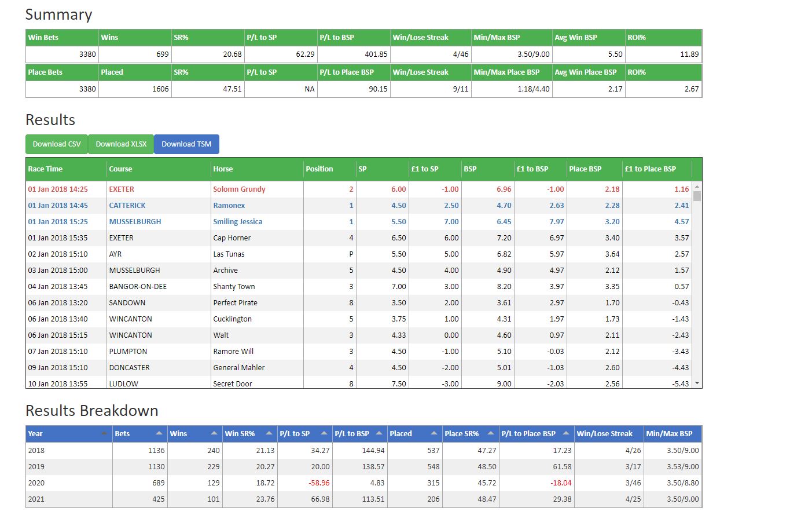Image resolution: width=812 pixels, height=515 pixels.
Task: Click the results table scrollbar thumb
Action: pyautogui.click(x=697, y=196)
